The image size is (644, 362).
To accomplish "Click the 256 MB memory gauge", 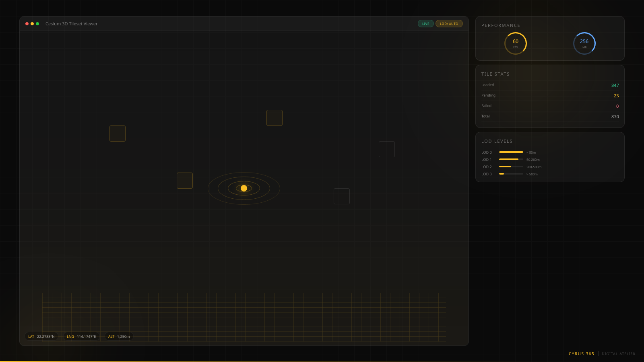I will pos(584,43).
